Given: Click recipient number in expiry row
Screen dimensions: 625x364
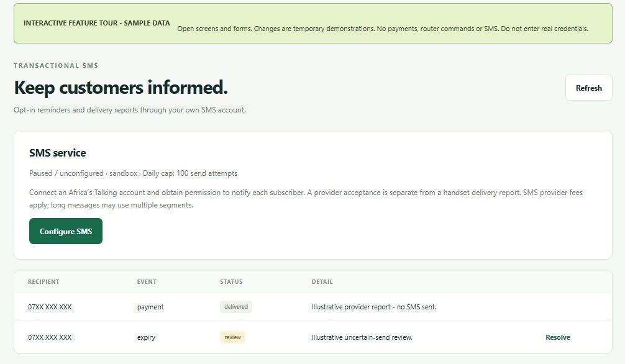Looking at the screenshot, I should tap(50, 337).
